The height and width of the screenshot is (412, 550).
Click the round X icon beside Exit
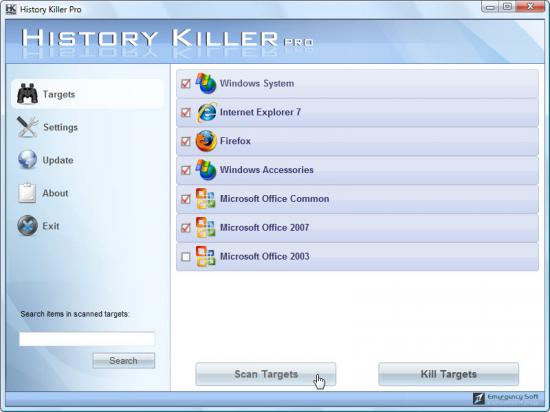[x=27, y=225]
